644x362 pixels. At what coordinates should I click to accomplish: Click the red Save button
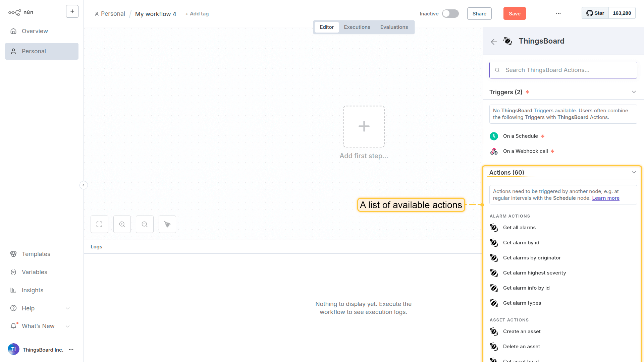point(514,13)
